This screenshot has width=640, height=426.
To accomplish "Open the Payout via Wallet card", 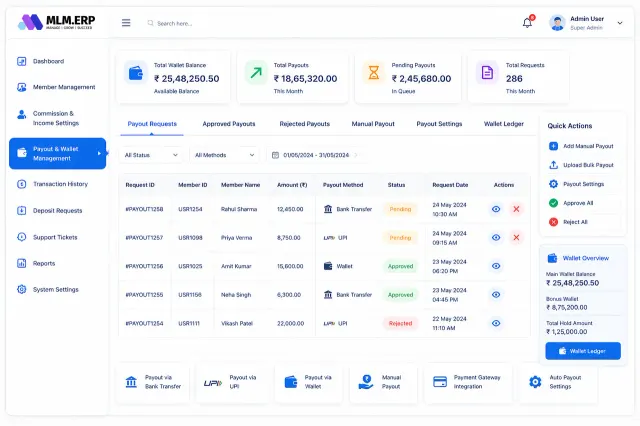I will pos(309,382).
